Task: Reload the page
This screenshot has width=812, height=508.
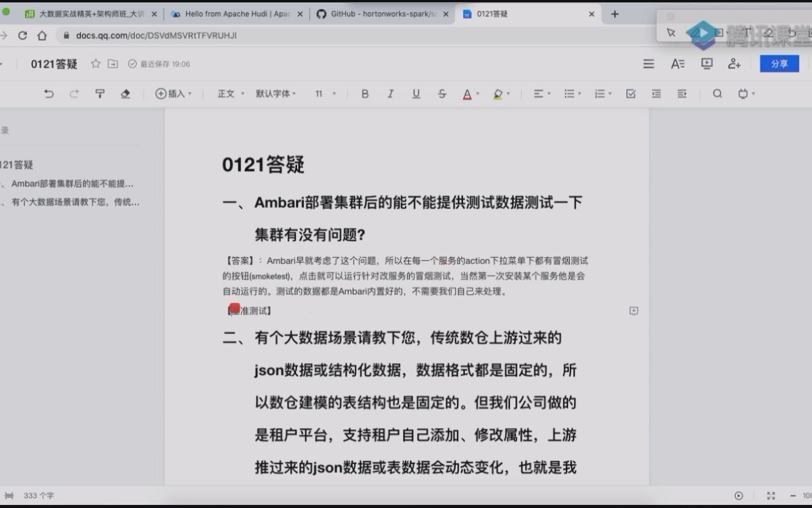Action: (x=23, y=35)
